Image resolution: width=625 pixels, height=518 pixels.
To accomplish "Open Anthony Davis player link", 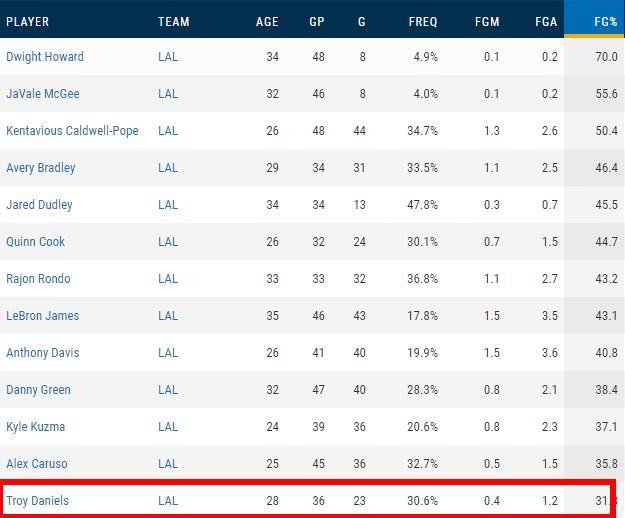I will pos(43,353).
